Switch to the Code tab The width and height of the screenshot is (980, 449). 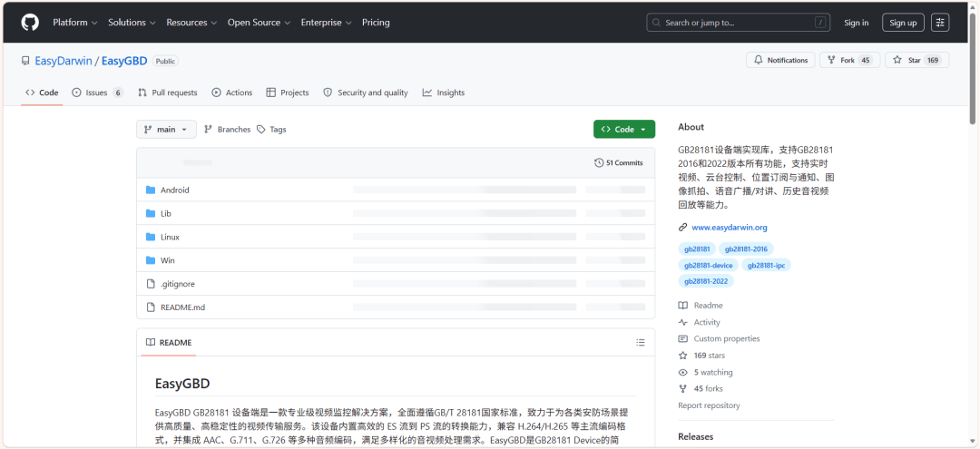point(42,93)
